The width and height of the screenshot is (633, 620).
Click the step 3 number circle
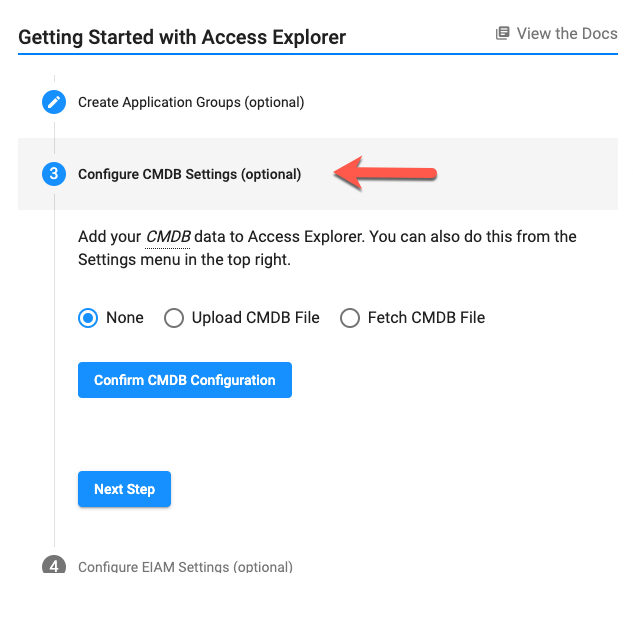[x=54, y=174]
